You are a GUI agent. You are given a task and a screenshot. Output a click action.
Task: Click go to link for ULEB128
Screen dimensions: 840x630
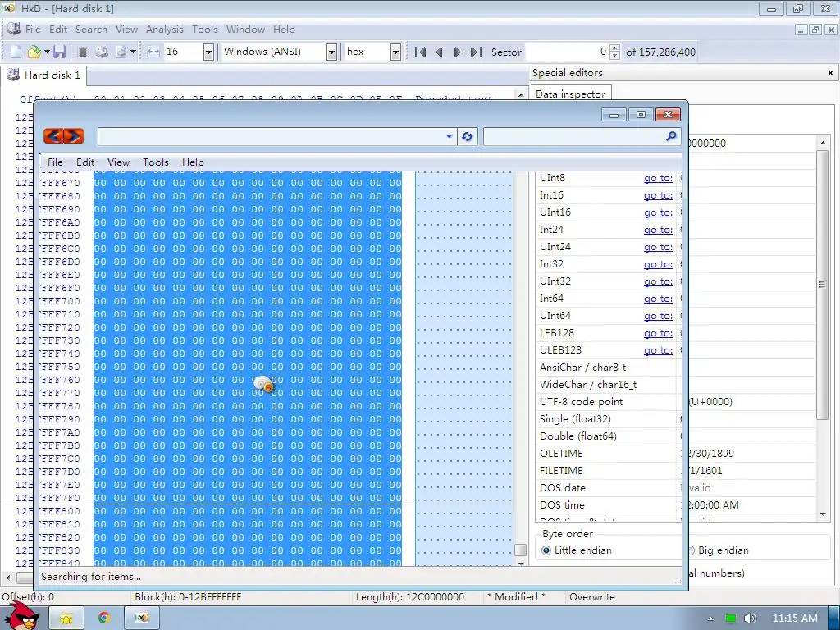(x=658, y=349)
